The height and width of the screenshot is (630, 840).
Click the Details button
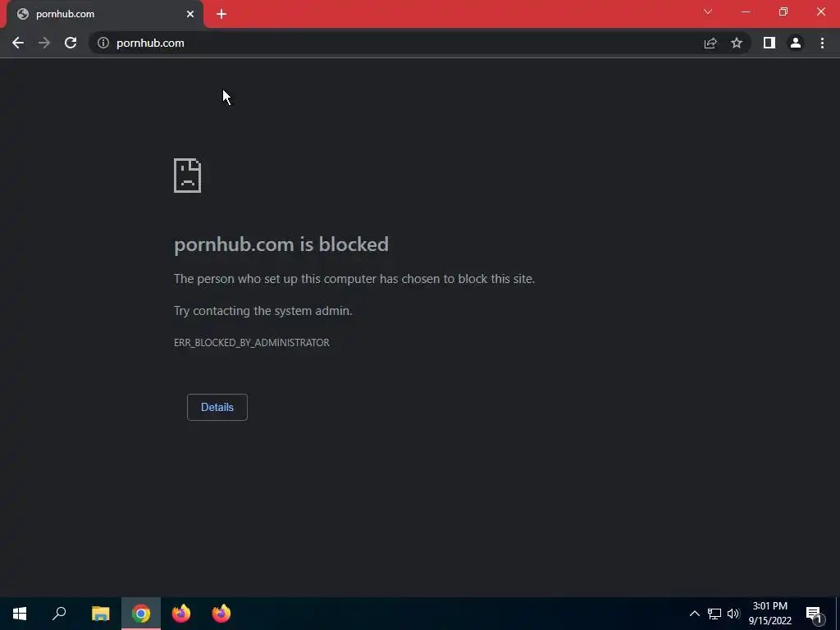(x=217, y=407)
